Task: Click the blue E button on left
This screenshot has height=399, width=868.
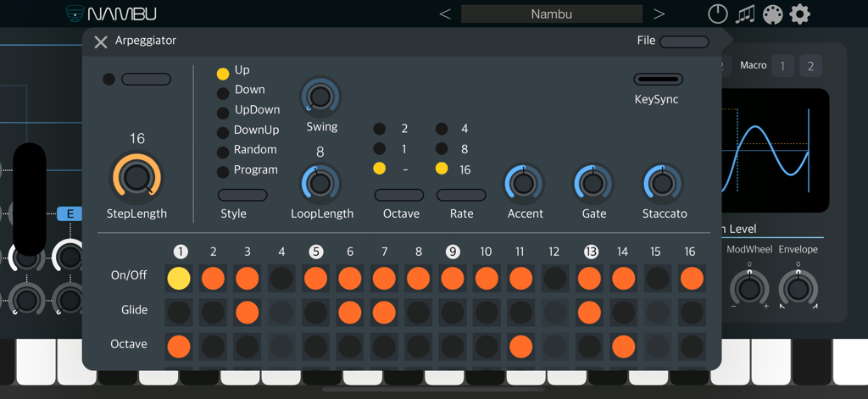Action: point(70,213)
